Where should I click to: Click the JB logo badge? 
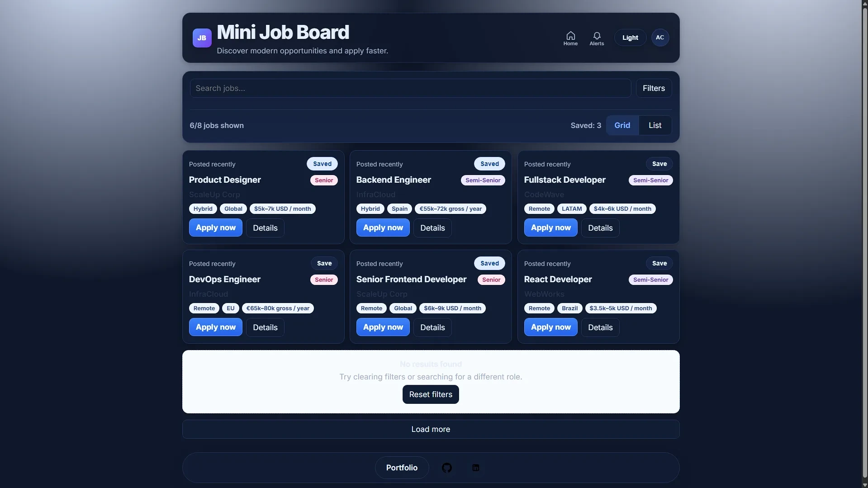(x=202, y=38)
